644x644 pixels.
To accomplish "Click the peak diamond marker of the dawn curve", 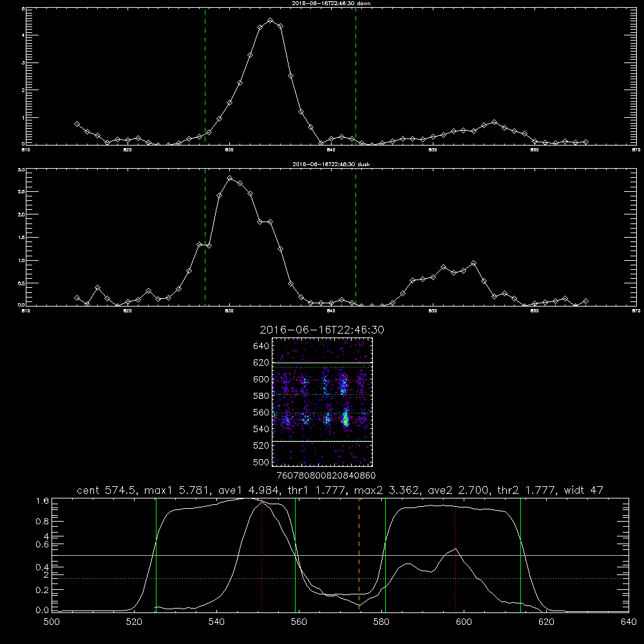I will coord(270,20).
